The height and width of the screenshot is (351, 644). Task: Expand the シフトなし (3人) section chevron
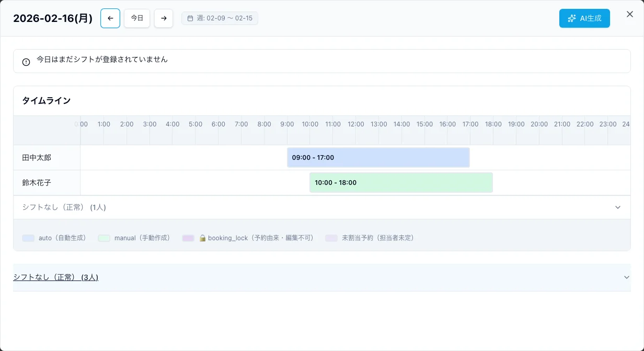pos(626,277)
